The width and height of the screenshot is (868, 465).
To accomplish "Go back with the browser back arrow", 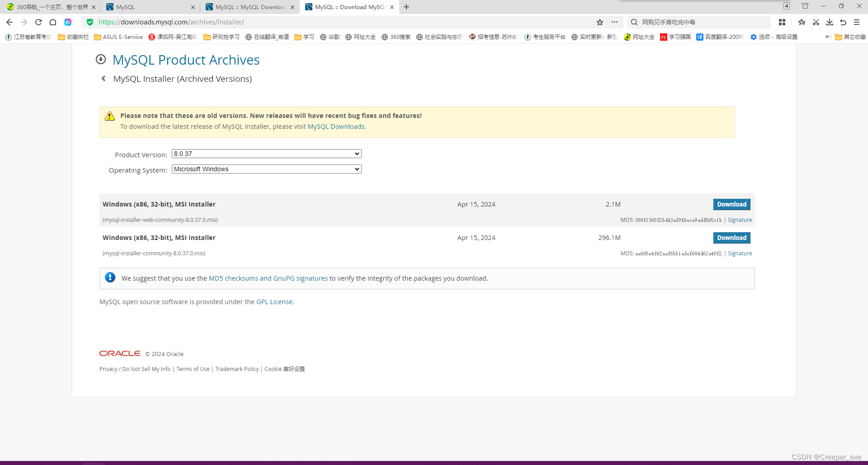I will click(9, 22).
